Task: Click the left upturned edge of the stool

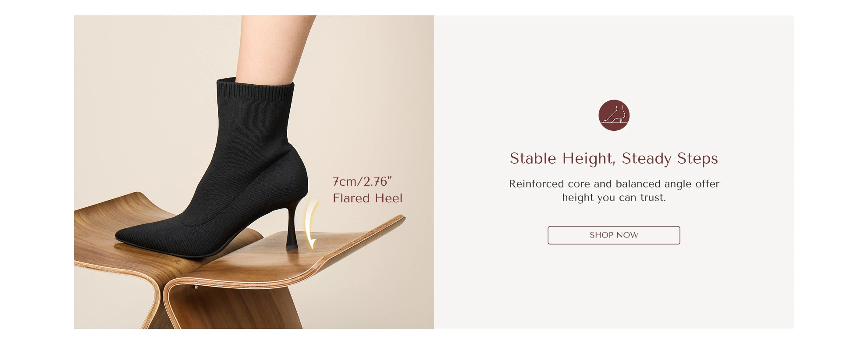Action: (110, 202)
